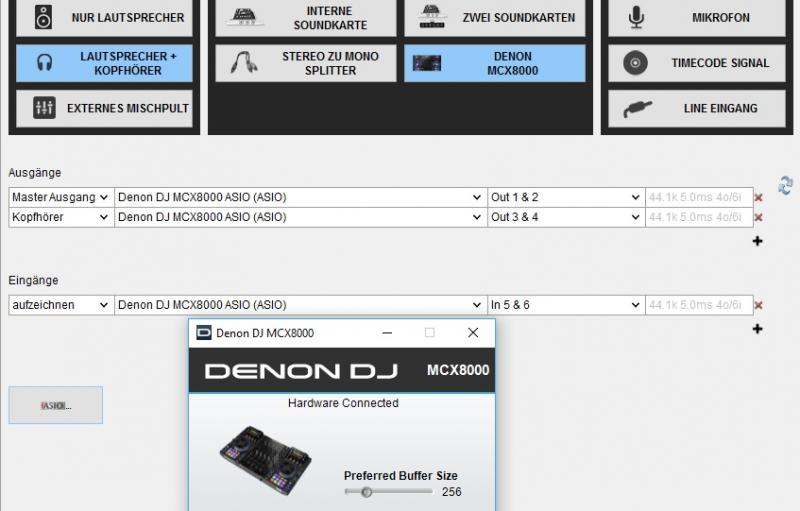The image size is (800, 511).
Task: Enable the Mikrofon input option
Action: [697, 18]
